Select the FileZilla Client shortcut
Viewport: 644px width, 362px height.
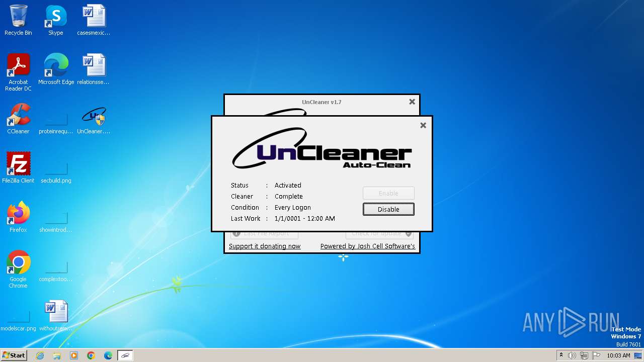(18, 168)
